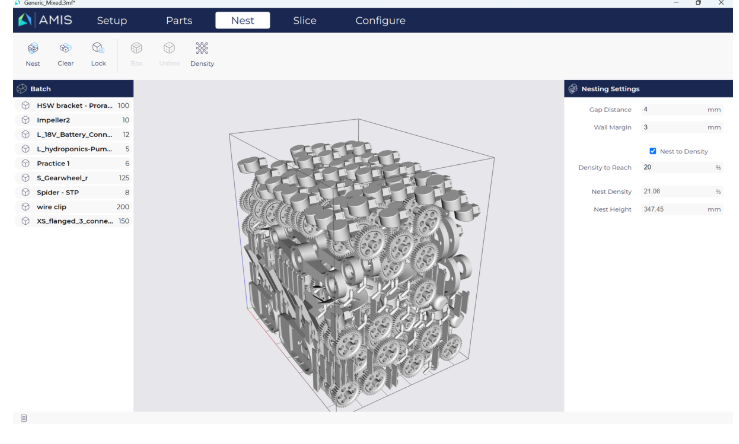Screen dimensions: 739x444
Task: Click the Clear nesting icon
Action: pos(64,50)
